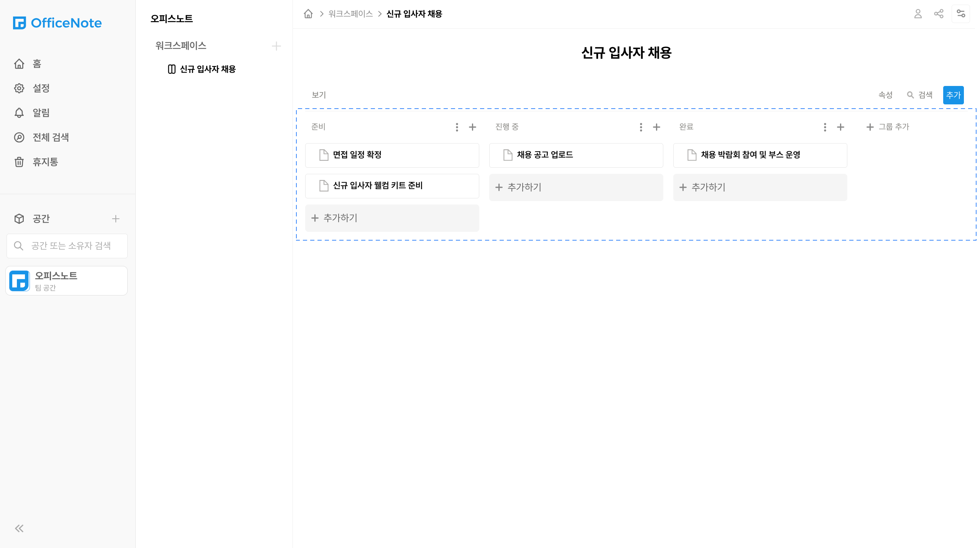Image resolution: width=980 pixels, height=548 pixels.
Task: Click the blue 추가 button
Action: coord(953,95)
